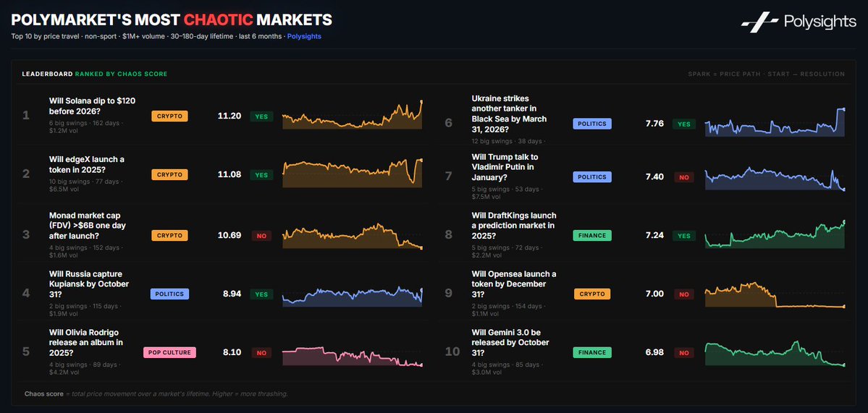868x413 pixels.
Task: Open 'Will Gemini 3.0 be released' title
Action: tap(510, 342)
